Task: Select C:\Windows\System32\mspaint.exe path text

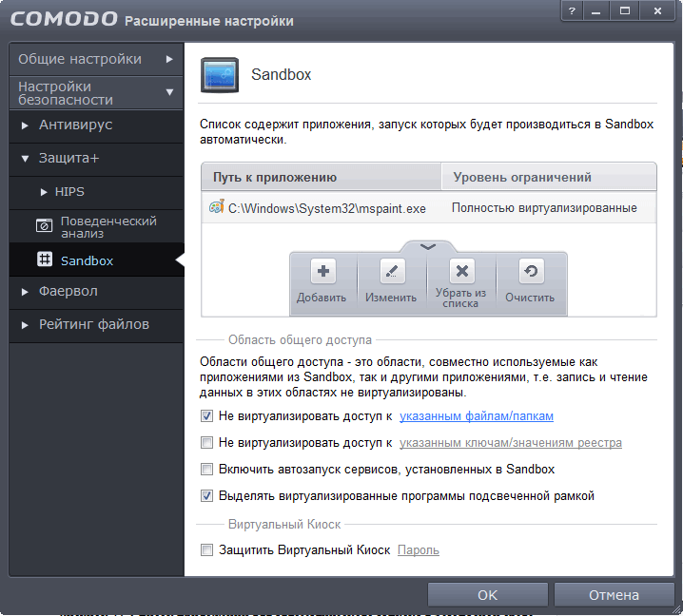Action: coord(327,208)
